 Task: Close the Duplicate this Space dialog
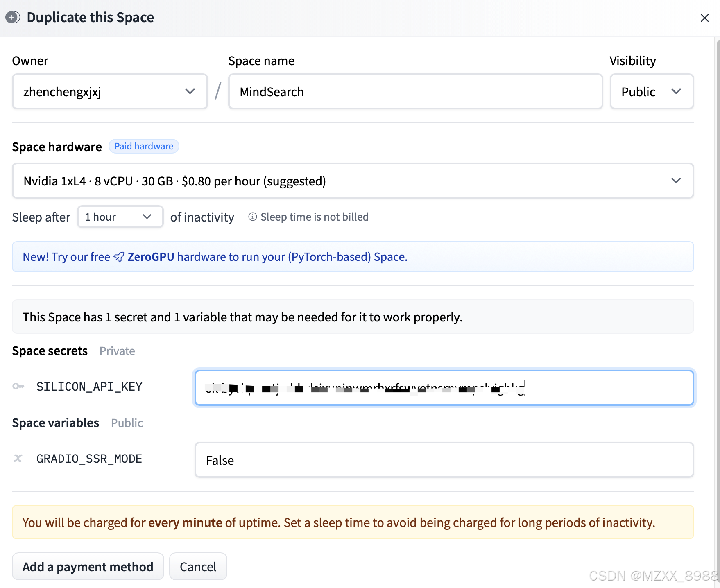pos(704,18)
